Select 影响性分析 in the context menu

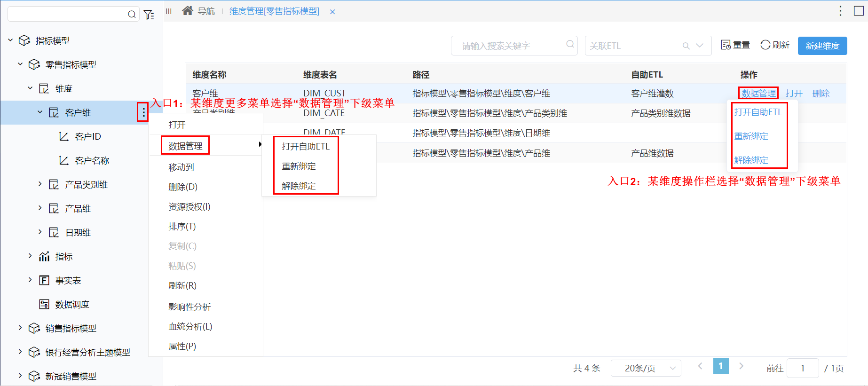tap(206, 307)
